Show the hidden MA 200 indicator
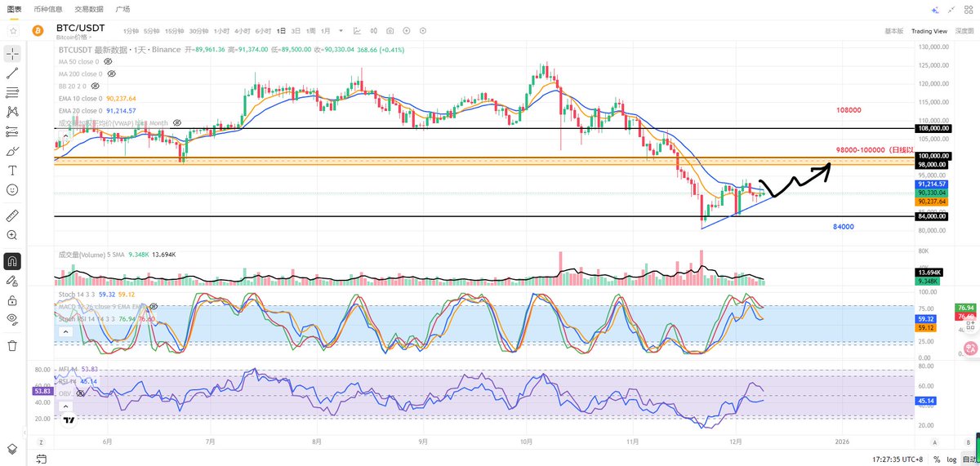 point(111,73)
